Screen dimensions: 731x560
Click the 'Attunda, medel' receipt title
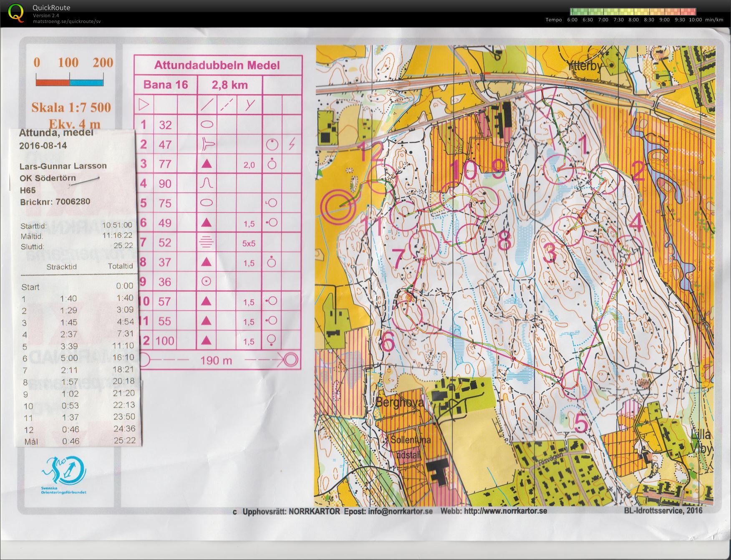click(56, 133)
